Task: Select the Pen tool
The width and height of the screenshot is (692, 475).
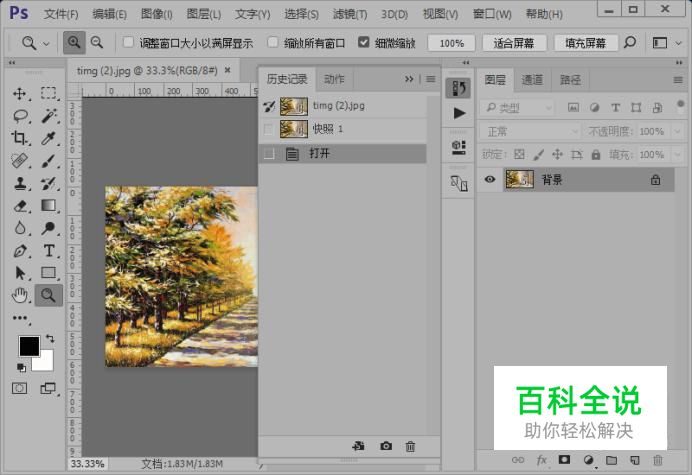Action: [20, 251]
